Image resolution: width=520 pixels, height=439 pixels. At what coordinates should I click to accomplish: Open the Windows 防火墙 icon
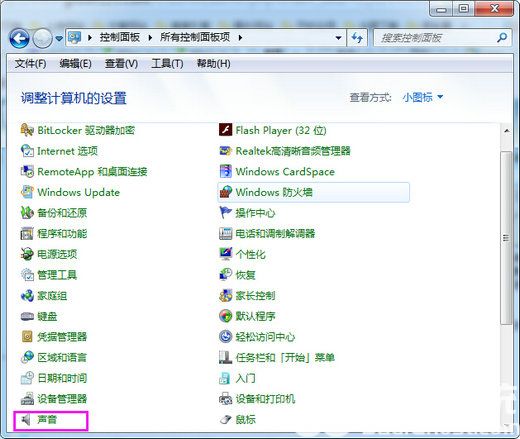point(225,192)
